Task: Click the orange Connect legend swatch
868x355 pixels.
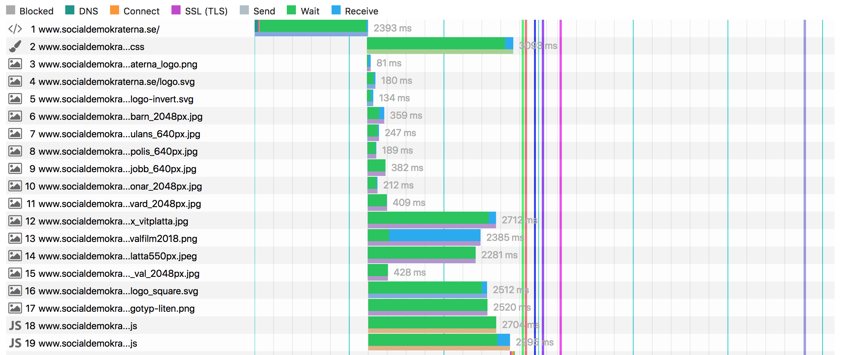Action: (114, 10)
